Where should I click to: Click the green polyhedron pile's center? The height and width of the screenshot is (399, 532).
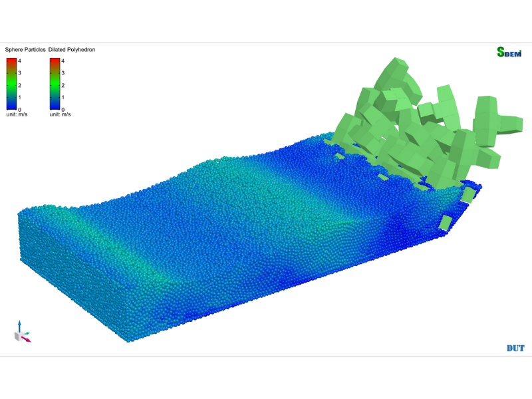click(412, 133)
